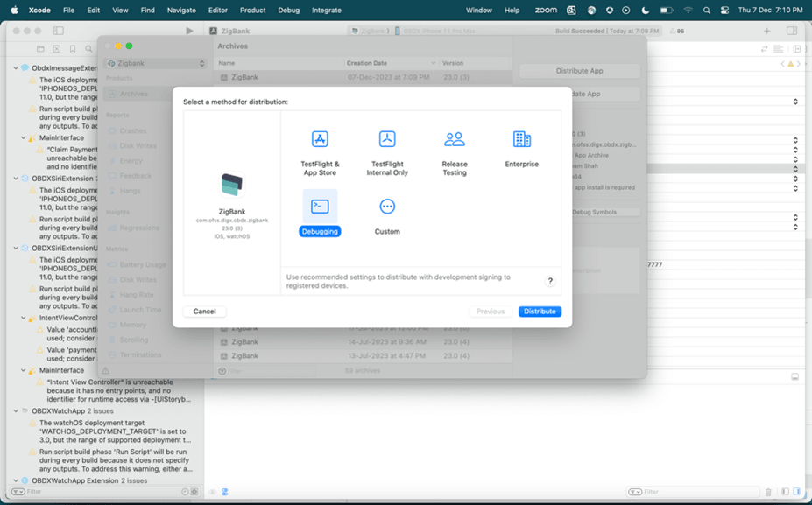Click the Distribute App button in Organizer

[580, 71]
